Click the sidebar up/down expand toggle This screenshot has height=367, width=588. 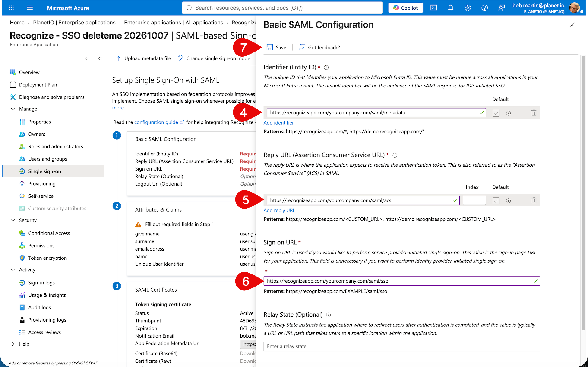(x=86, y=58)
